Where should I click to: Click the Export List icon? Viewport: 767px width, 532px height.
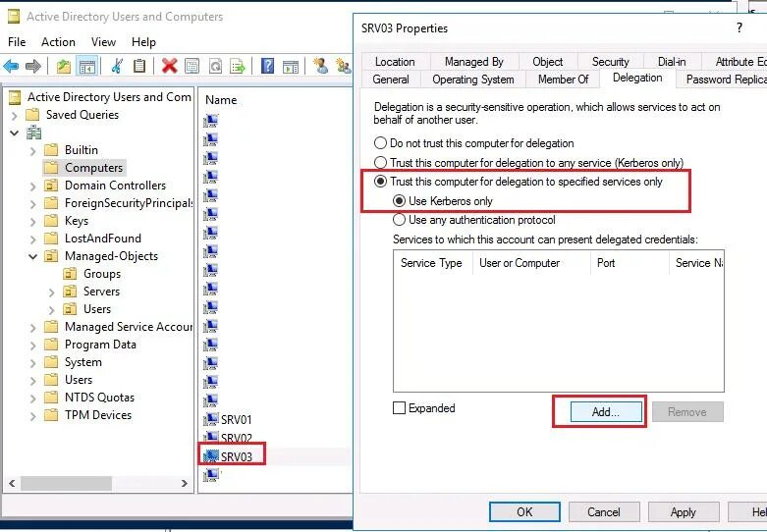[238, 66]
